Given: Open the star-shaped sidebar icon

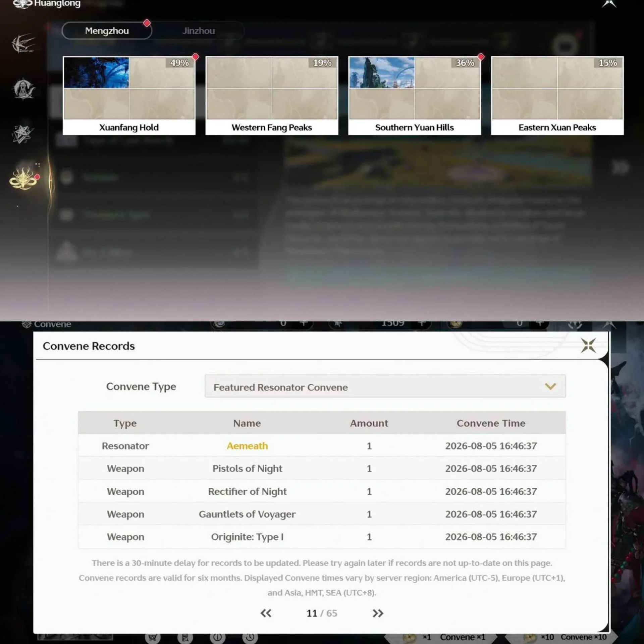Looking at the screenshot, I should click(x=22, y=134).
